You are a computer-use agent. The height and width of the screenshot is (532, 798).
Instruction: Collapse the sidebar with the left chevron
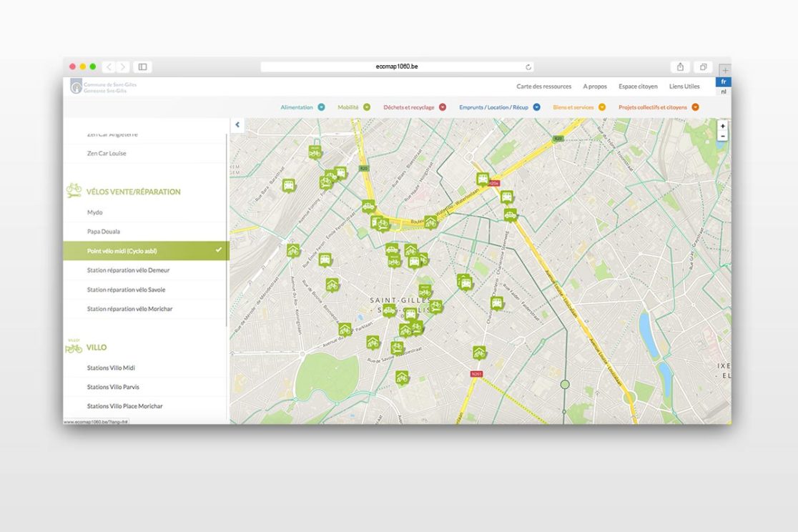[x=237, y=125]
